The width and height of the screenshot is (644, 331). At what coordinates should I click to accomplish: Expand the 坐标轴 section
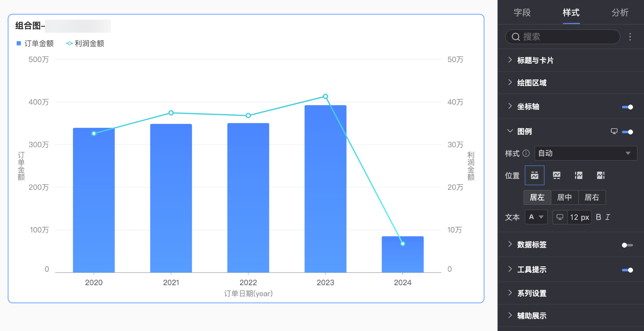528,107
